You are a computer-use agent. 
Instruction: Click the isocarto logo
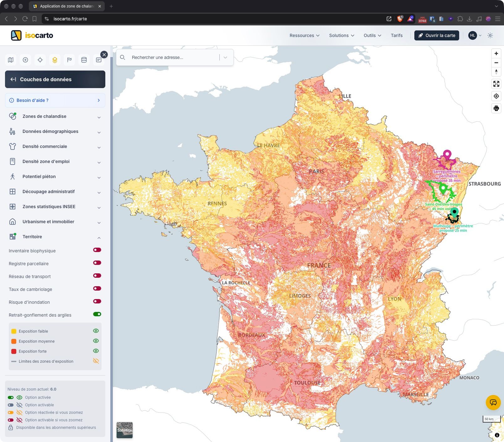[32, 35]
